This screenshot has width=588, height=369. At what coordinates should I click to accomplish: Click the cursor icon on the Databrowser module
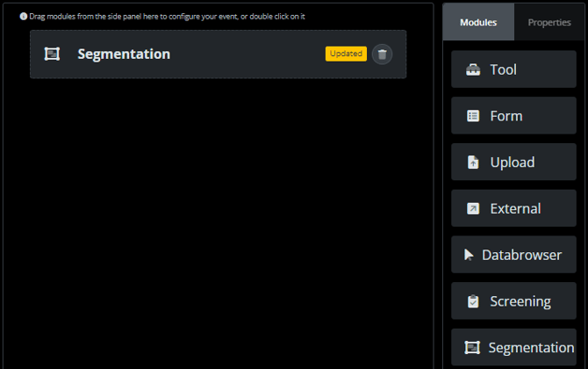[x=469, y=255]
